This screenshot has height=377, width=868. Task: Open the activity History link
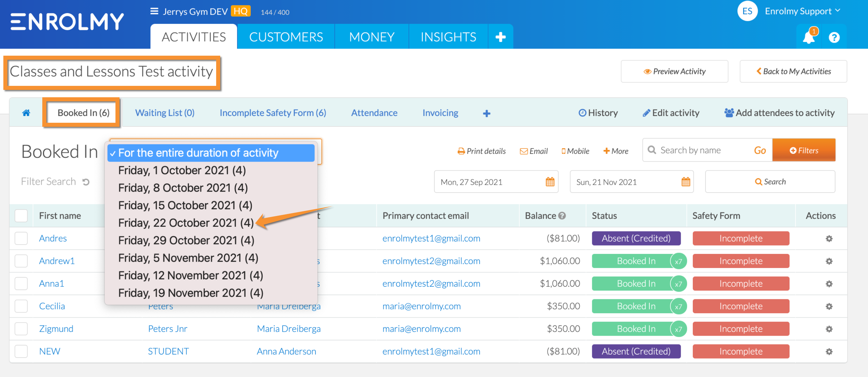(x=598, y=113)
